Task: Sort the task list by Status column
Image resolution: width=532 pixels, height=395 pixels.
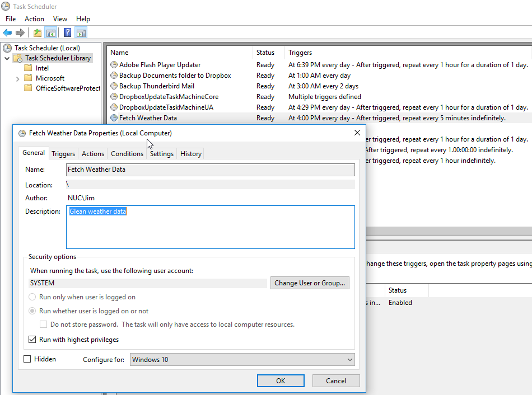Action: [265, 53]
